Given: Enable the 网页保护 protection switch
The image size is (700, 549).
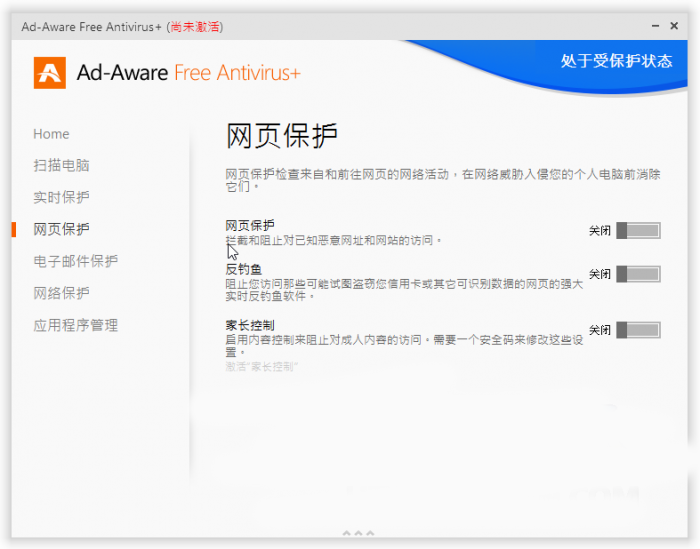Looking at the screenshot, I should click(638, 231).
